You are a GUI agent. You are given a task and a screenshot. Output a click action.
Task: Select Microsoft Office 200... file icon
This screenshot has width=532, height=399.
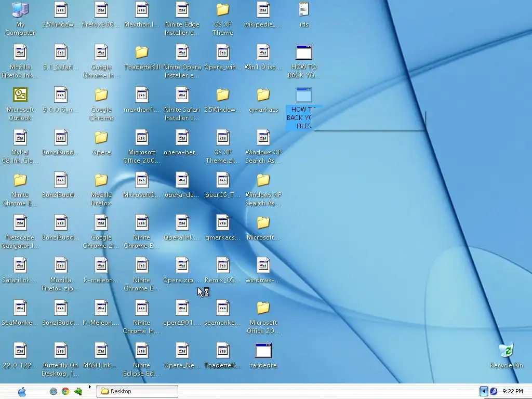click(x=141, y=138)
